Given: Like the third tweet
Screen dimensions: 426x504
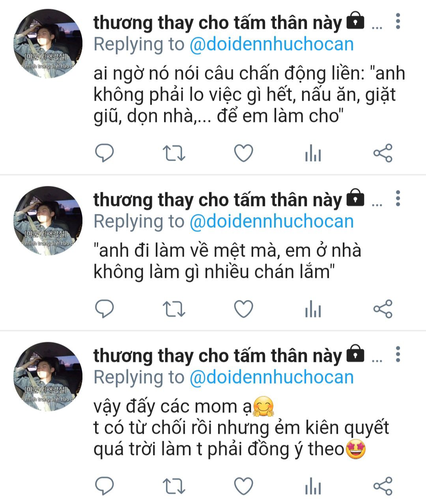Looking at the screenshot, I should pos(244,486).
